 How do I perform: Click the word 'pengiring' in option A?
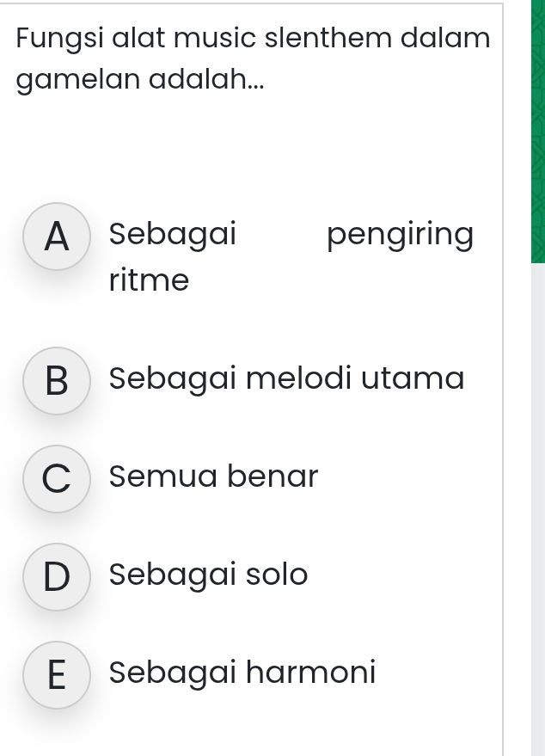[401, 233]
